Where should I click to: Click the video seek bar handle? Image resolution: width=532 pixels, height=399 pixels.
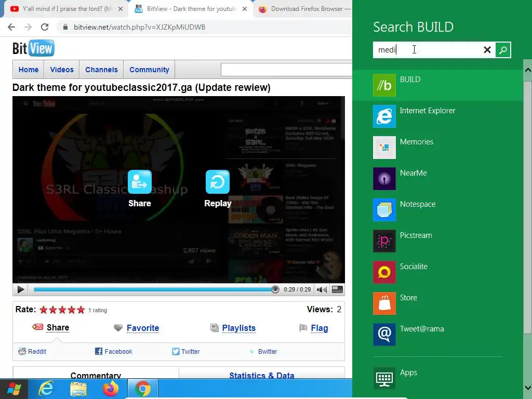[275, 289]
